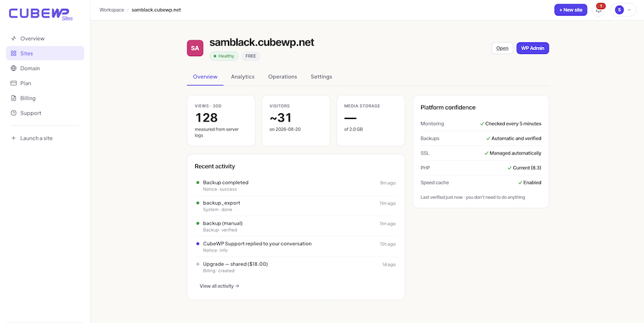Go to Domain in the sidebar
The height and width of the screenshot is (323, 644).
pyautogui.click(x=45, y=68)
